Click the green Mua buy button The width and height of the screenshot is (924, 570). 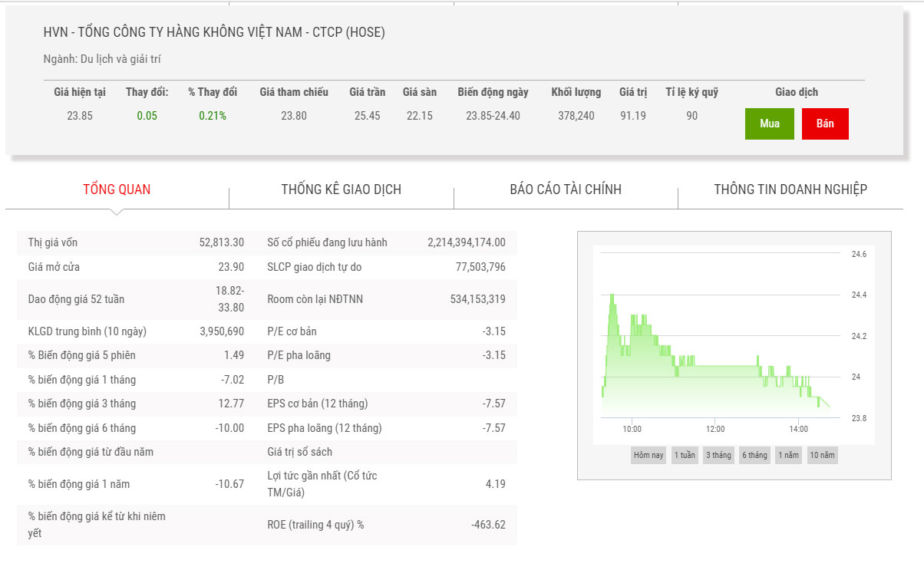coord(770,124)
